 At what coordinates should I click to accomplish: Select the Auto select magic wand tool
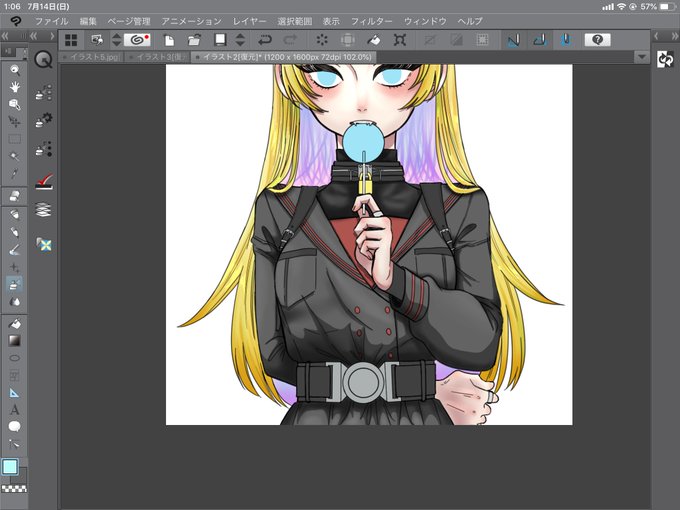click(15, 157)
